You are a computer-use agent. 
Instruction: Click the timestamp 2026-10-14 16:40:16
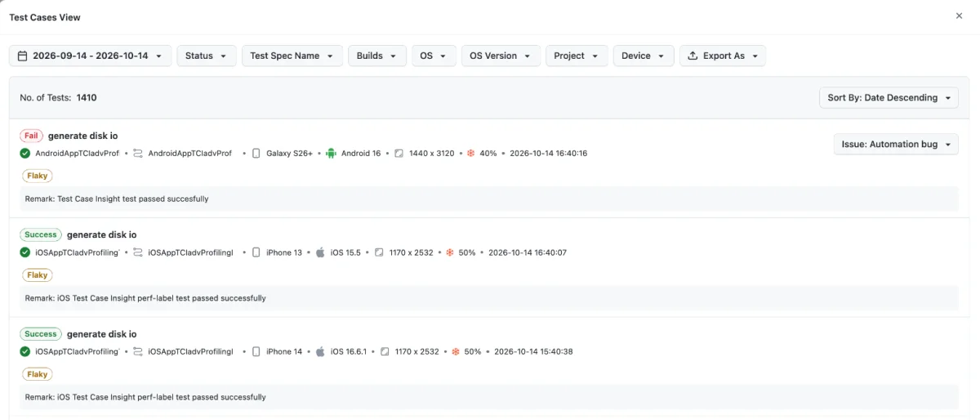548,154
